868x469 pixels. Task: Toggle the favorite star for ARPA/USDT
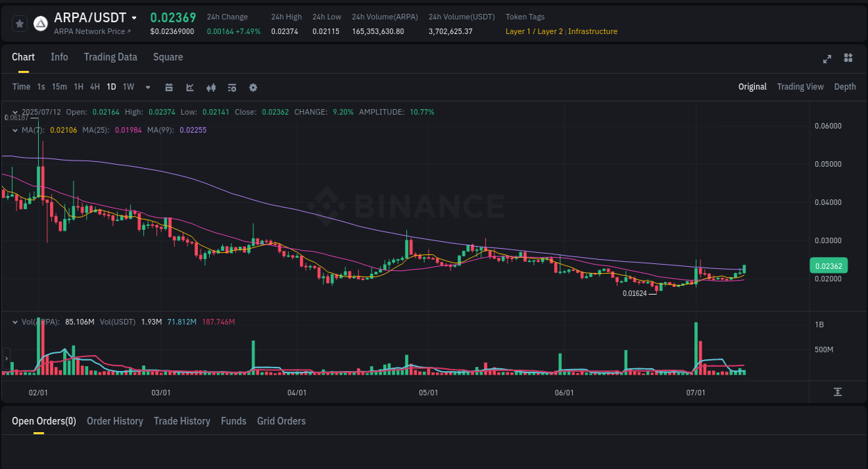pos(19,23)
